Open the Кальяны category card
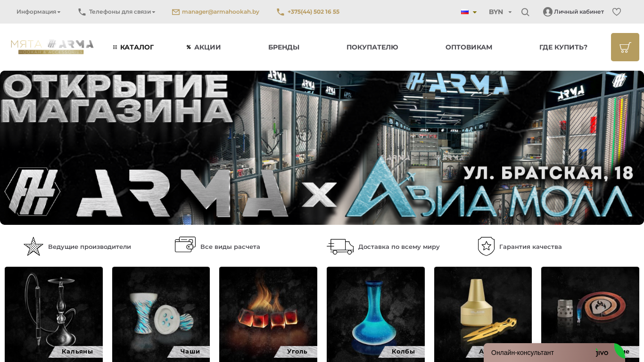Image resolution: width=644 pixels, height=362 pixels. pyautogui.click(x=54, y=314)
